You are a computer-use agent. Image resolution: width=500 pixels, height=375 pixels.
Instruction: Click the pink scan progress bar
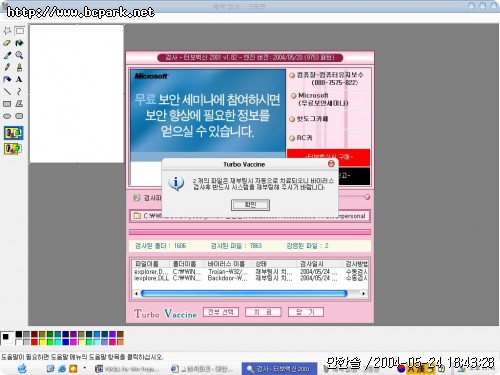[x=250, y=232]
